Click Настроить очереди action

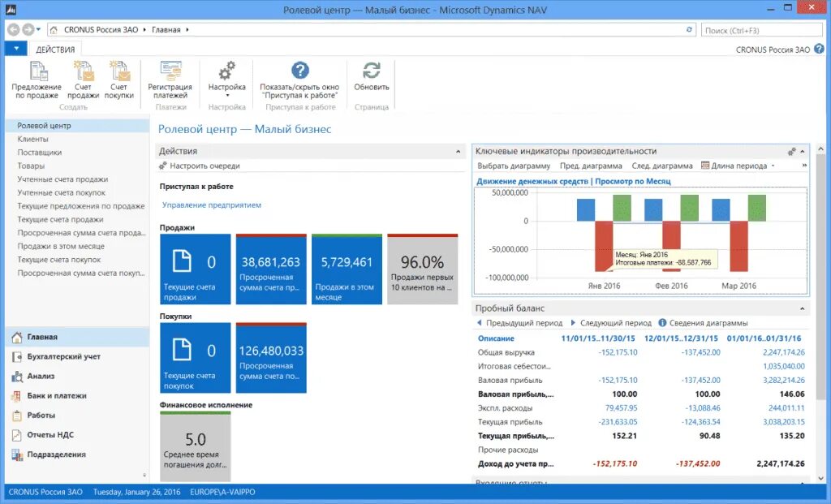coord(200,166)
